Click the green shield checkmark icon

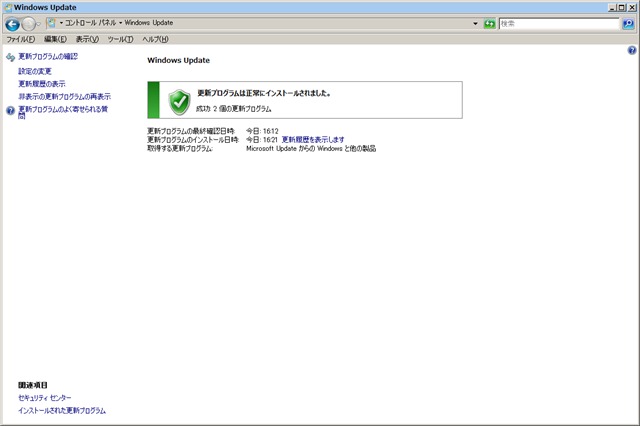click(179, 102)
